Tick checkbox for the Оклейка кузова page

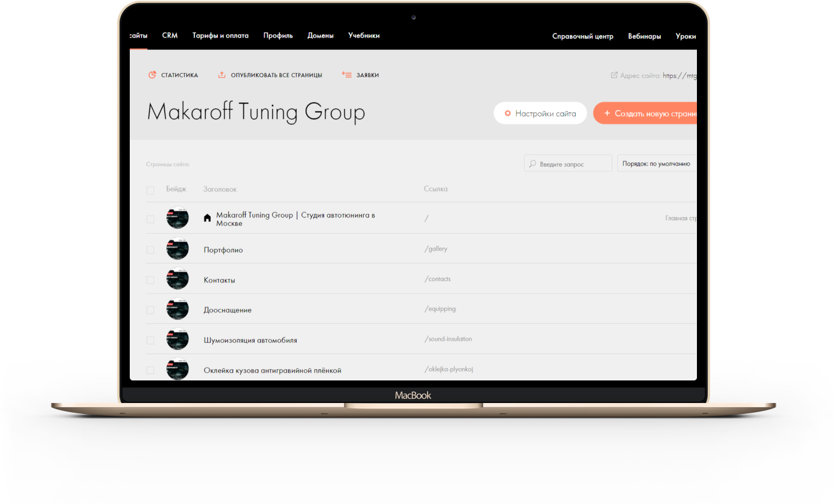(150, 370)
